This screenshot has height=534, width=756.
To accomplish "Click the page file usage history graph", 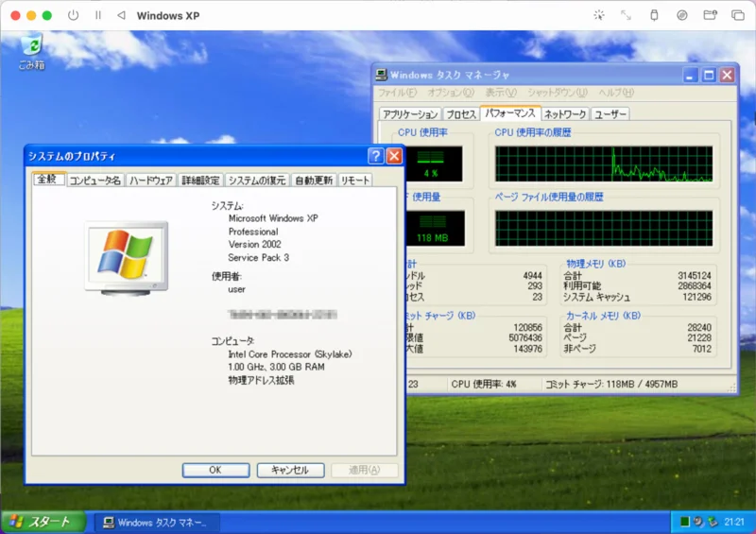I will coord(604,228).
